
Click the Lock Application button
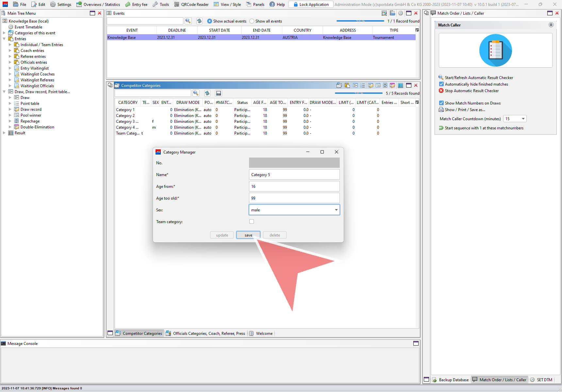[x=311, y=4]
